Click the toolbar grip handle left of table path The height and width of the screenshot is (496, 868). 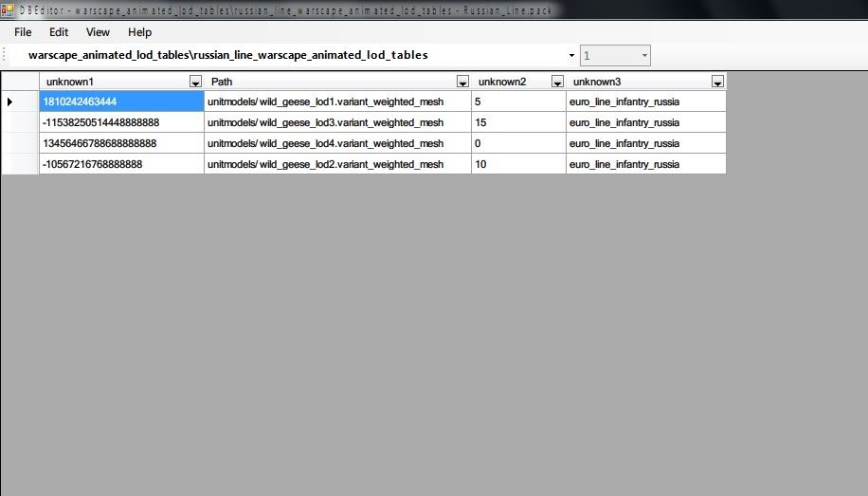(6, 56)
